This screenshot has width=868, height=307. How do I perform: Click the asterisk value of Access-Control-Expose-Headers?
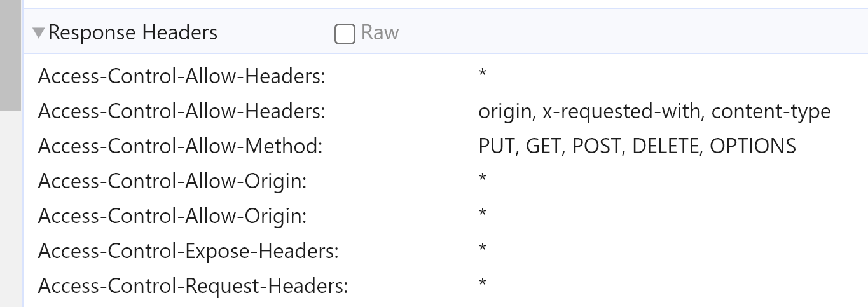click(483, 249)
